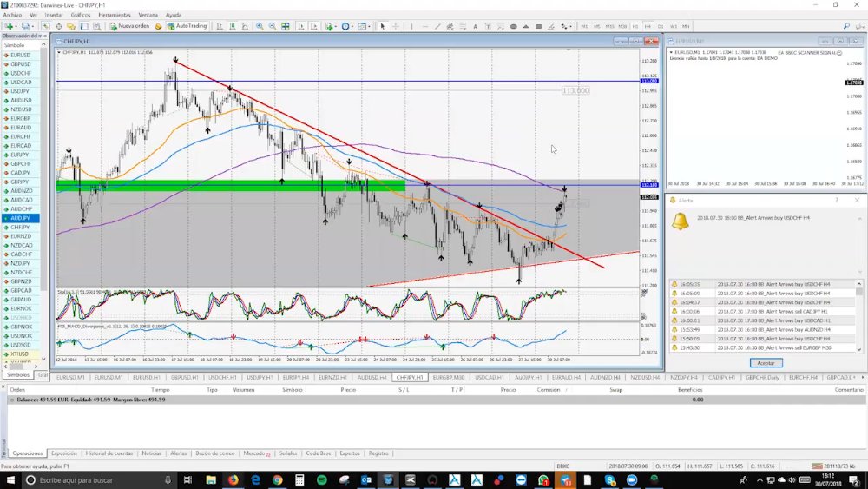Open the Indicators list icon
This screenshot has width=868, height=489.
pyautogui.click(x=329, y=26)
